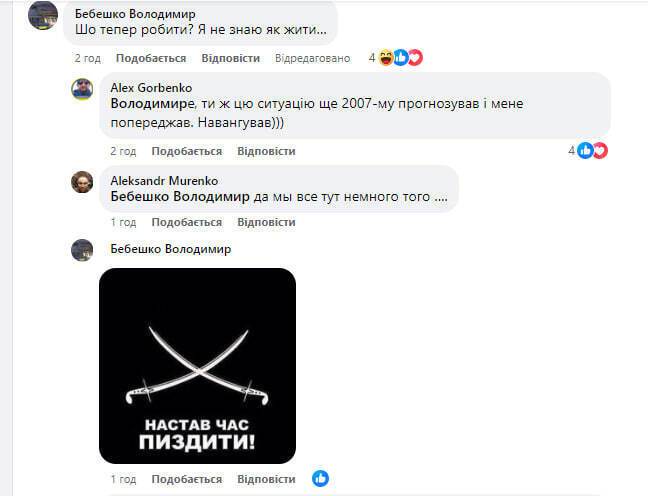Image resolution: width=648 pixels, height=496 pixels.
Task: Click the mentioned name 'Бебешко Володимир' in Murenko's reply
Action: click(x=180, y=196)
